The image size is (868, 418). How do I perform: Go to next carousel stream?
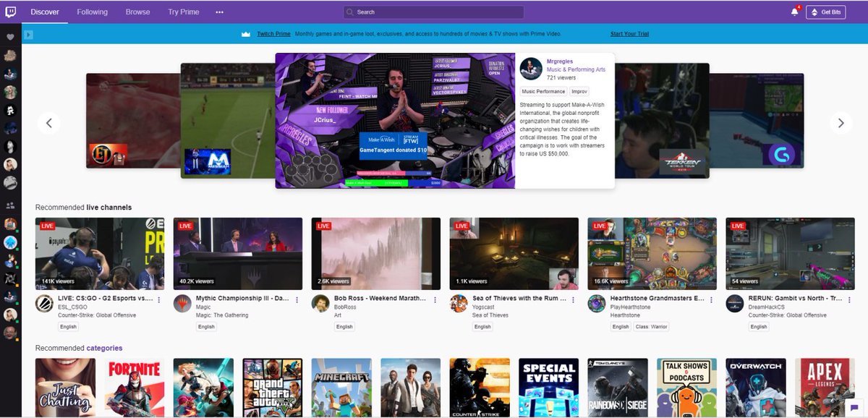click(x=841, y=123)
